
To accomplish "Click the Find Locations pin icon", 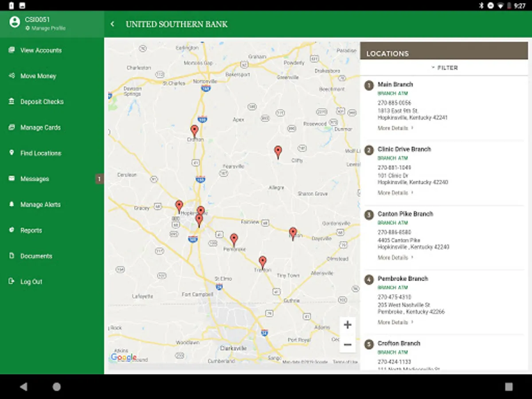I will [12, 153].
